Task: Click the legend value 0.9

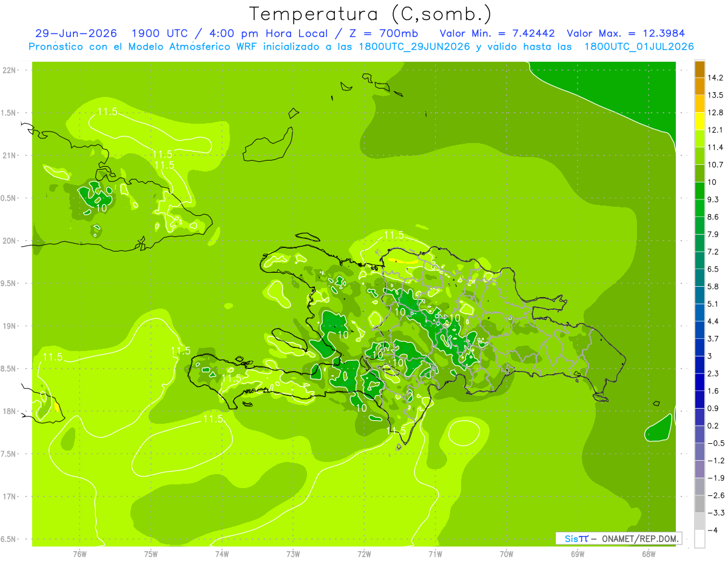Action: [713, 408]
